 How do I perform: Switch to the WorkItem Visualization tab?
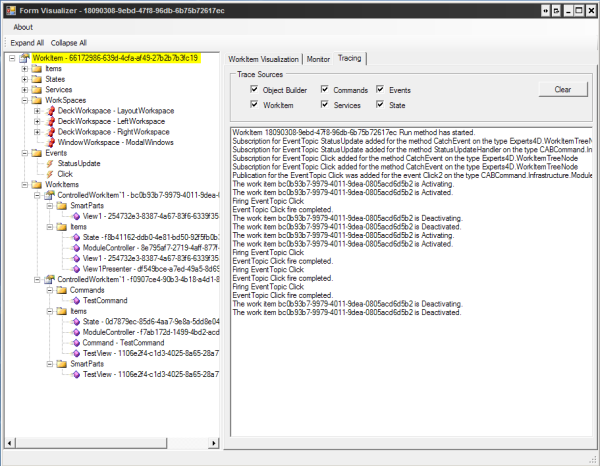click(263, 59)
